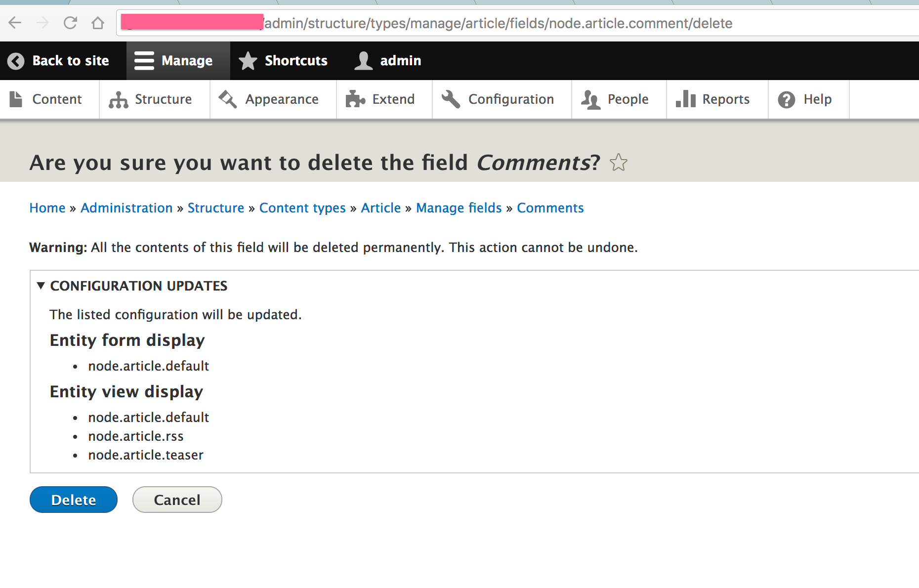Click the People section icon

click(x=591, y=99)
